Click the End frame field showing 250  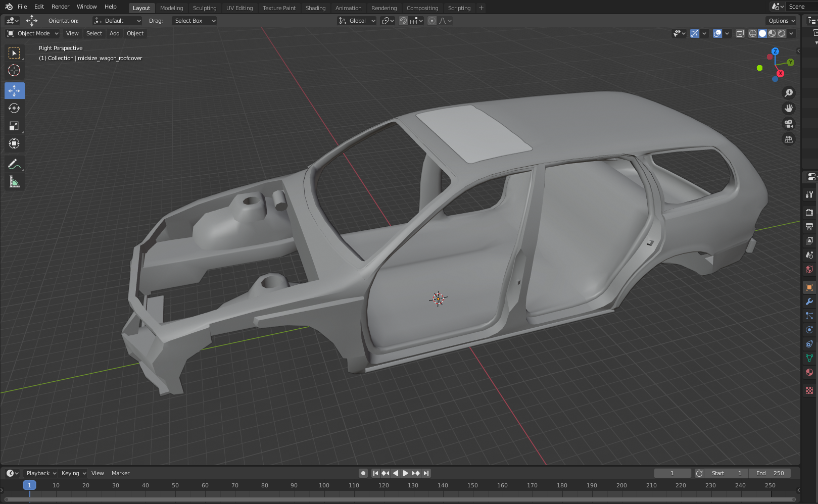click(770, 473)
